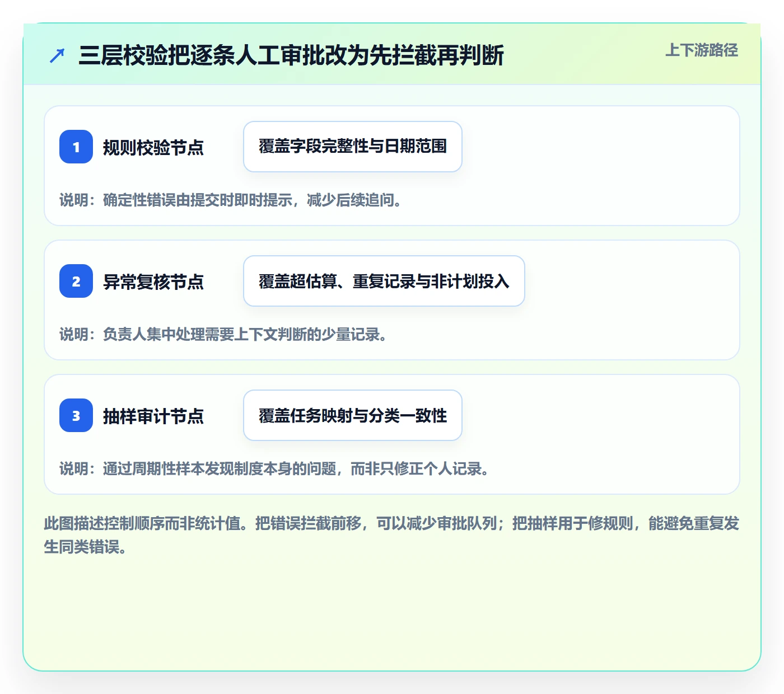The image size is (784, 694).
Task: Click the note about 负责人集中处理
Action: (224, 334)
